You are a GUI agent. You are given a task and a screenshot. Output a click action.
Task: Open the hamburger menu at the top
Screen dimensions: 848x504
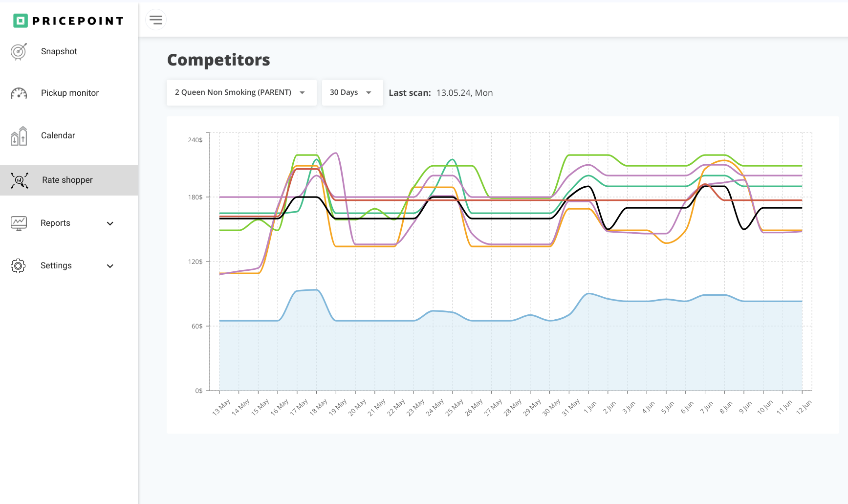pyautogui.click(x=155, y=20)
